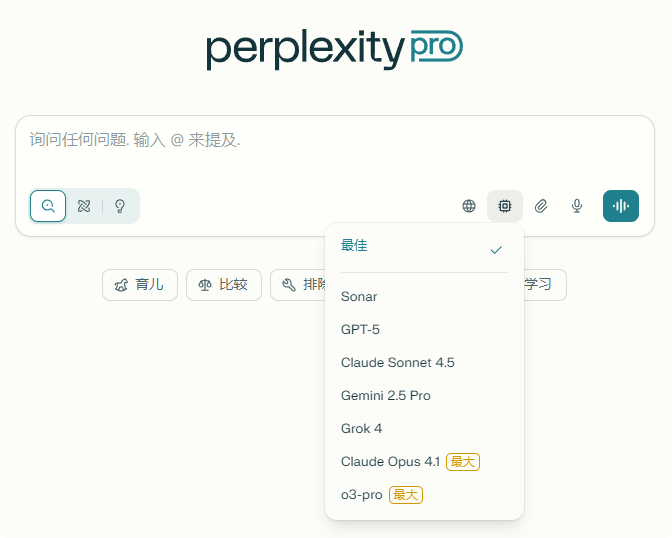Click the 育儿 suggestion chip

(140, 285)
